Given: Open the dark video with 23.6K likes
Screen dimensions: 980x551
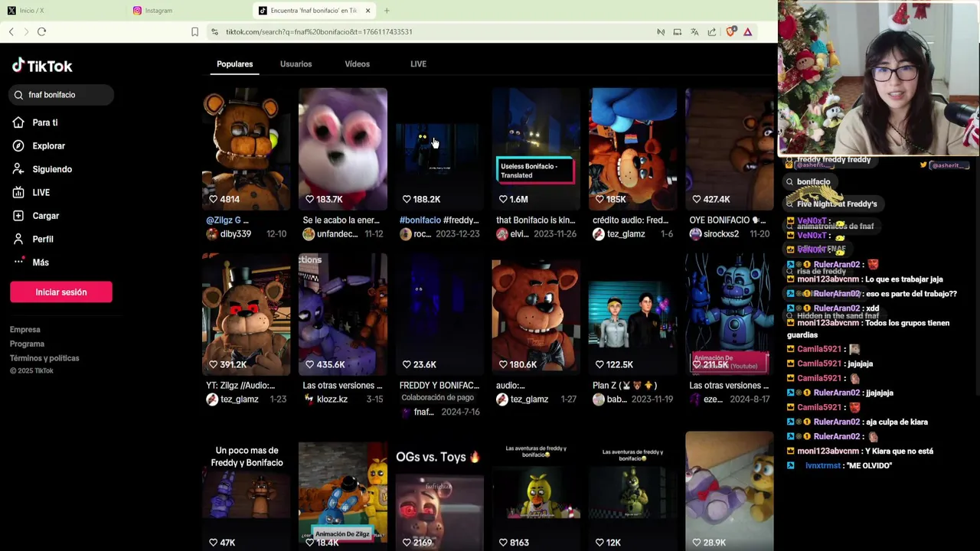Looking at the screenshot, I should 439,315.
